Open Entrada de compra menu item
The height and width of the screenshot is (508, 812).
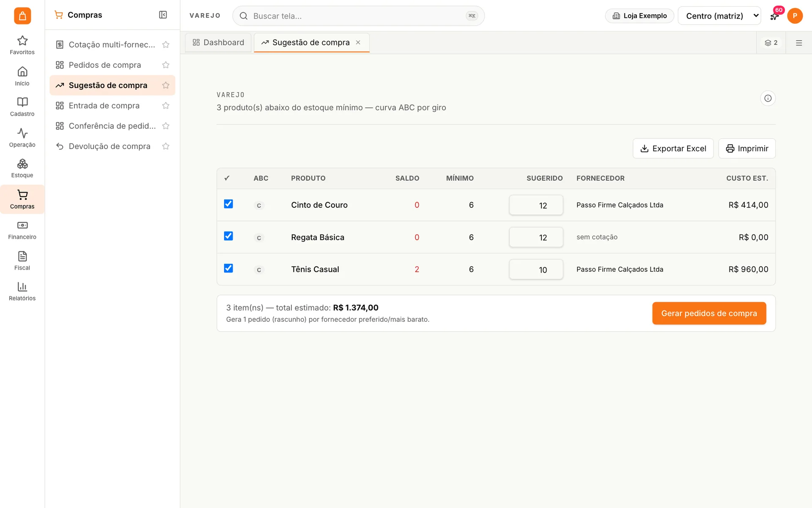[112, 105]
